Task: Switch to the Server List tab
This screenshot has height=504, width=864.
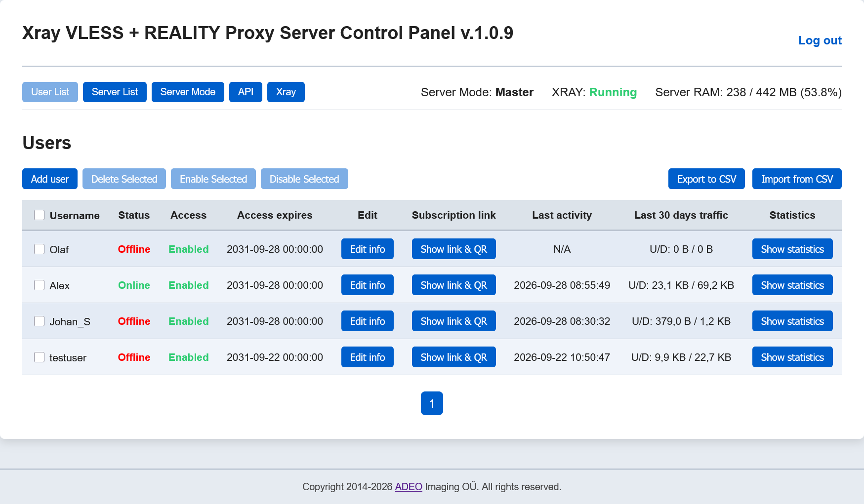Action: pos(115,92)
